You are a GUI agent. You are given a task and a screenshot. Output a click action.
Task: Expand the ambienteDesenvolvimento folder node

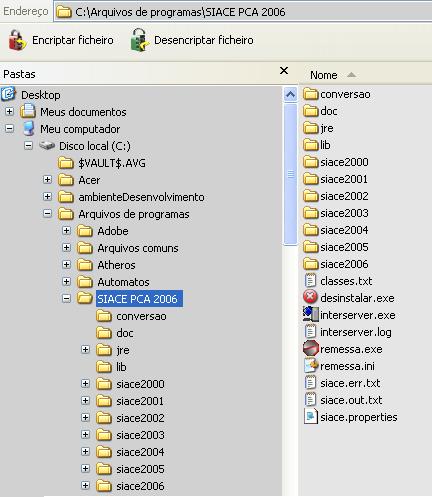click(48, 196)
